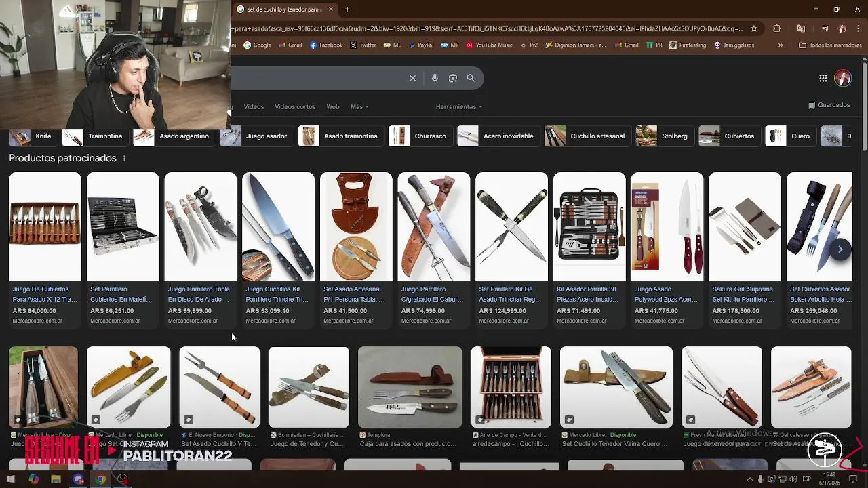Open Guardados saved items
Image resolution: width=868 pixels, height=488 pixels.
pyautogui.click(x=829, y=105)
